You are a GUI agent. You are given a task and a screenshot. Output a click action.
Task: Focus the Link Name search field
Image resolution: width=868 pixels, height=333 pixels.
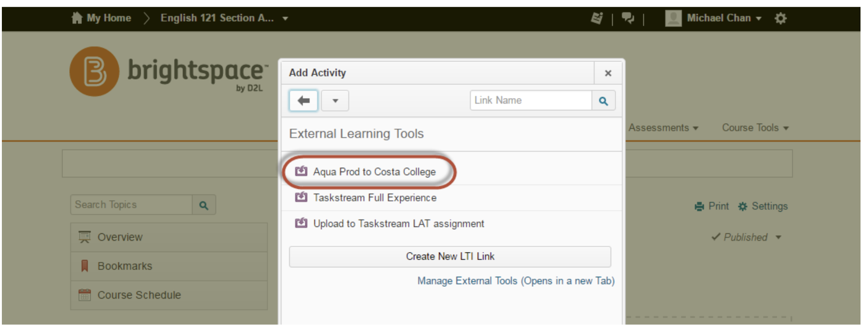pyautogui.click(x=531, y=101)
